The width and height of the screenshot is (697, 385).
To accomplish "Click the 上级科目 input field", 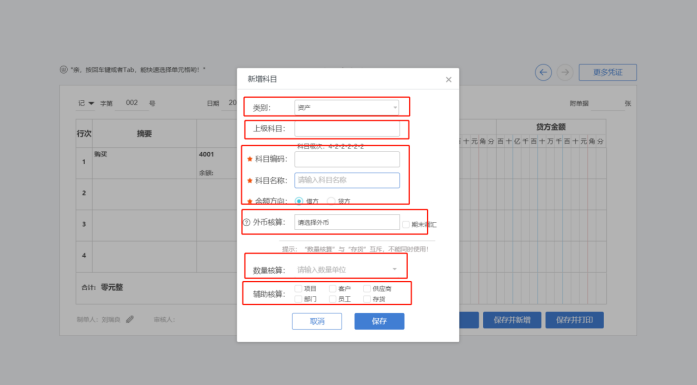I will click(x=347, y=129).
